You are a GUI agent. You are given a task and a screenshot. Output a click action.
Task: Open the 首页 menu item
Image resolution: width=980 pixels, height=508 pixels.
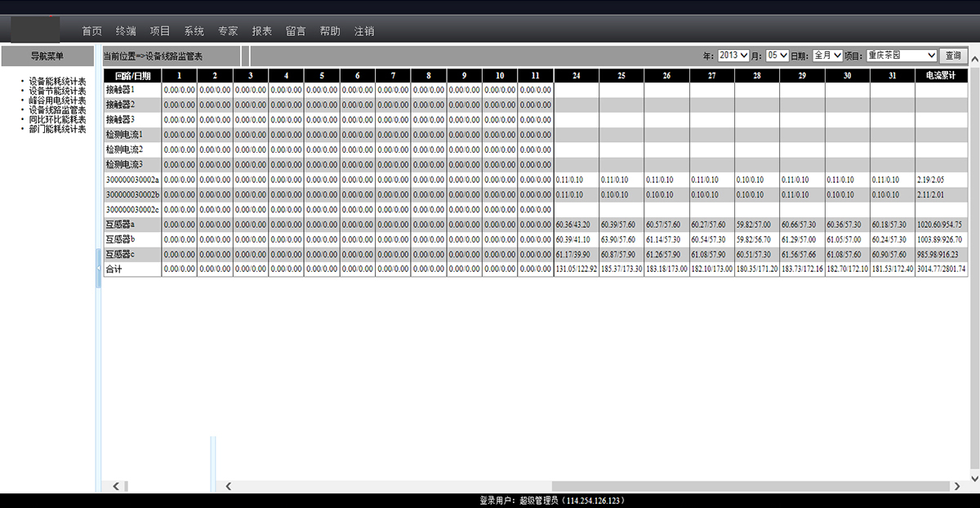pyautogui.click(x=91, y=31)
